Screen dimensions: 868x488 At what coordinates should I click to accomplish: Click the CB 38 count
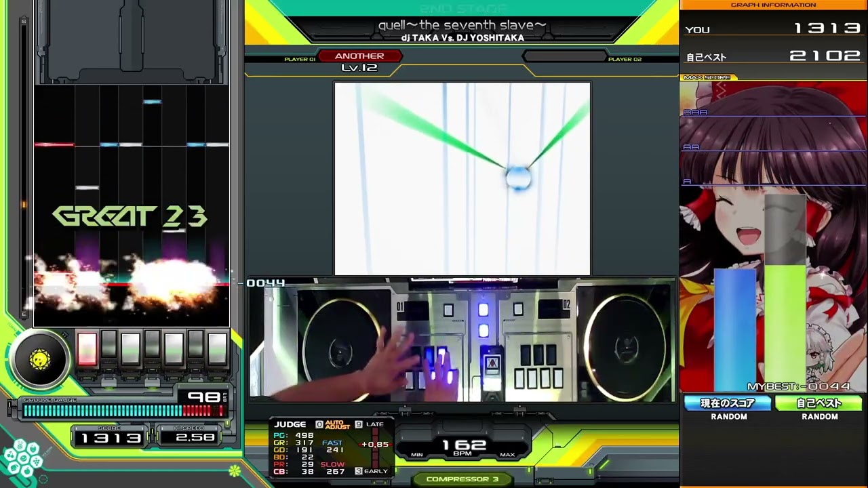pyautogui.click(x=294, y=472)
